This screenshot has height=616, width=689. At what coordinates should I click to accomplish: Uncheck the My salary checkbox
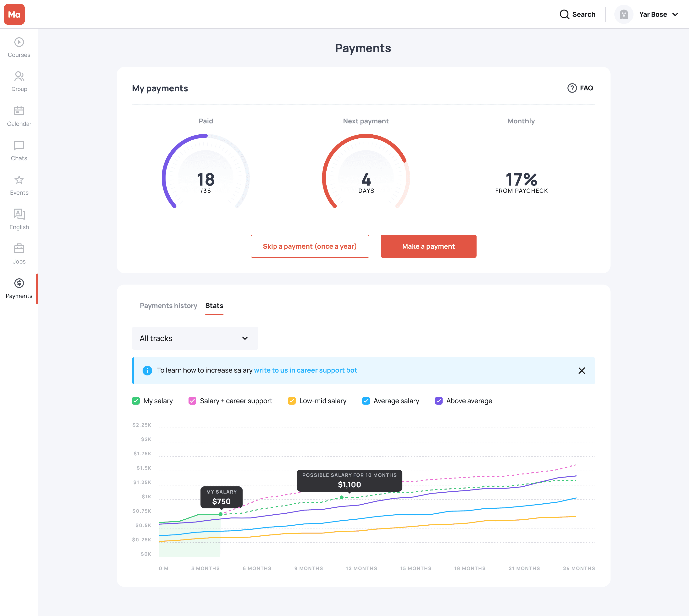pyautogui.click(x=136, y=401)
